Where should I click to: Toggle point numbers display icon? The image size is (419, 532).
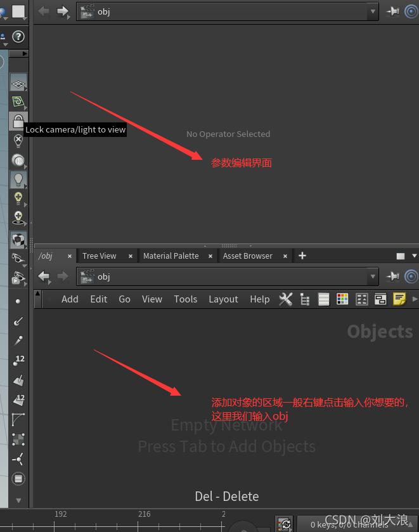18,360
